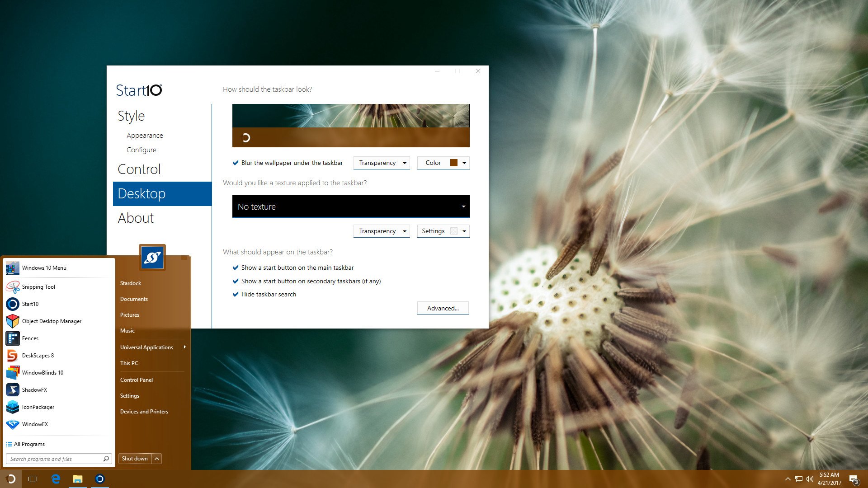Viewport: 868px width, 488px height.
Task: Click the Advanced button
Action: pyautogui.click(x=443, y=308)
